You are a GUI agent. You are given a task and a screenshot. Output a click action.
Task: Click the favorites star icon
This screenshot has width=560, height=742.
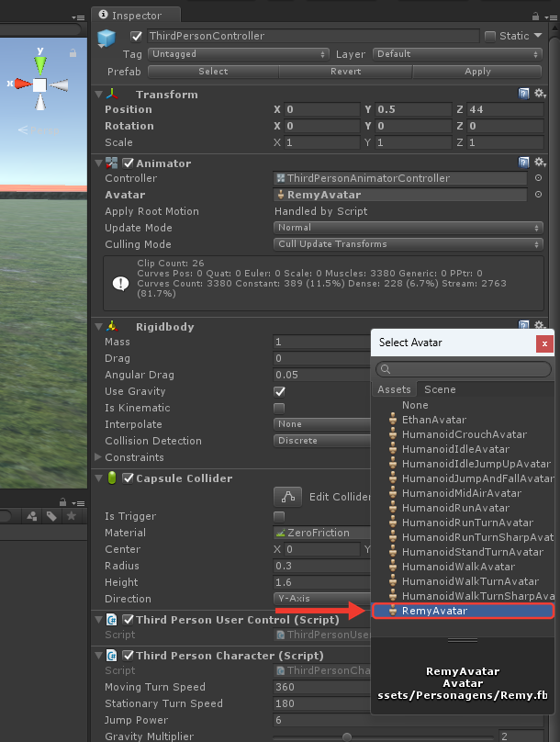pos(72,516)
